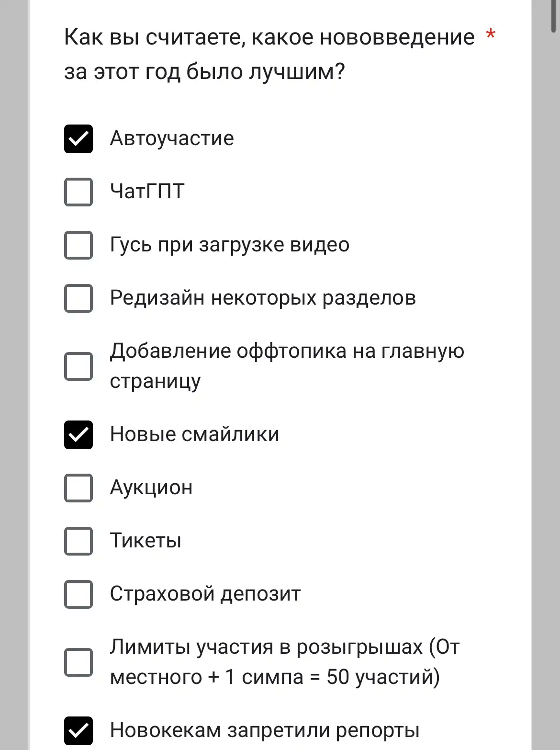Tick the ЧатГПТ checkbox
This screenshot has width=560, height=750.
[x=78, y=192]
